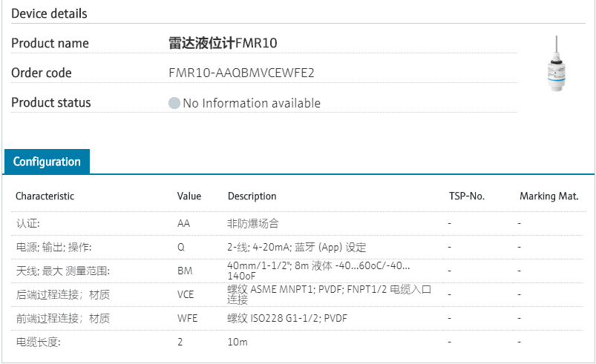Click the VCE value cell
This screenshot has height=364, width=596.
click(x=186, y=295)
